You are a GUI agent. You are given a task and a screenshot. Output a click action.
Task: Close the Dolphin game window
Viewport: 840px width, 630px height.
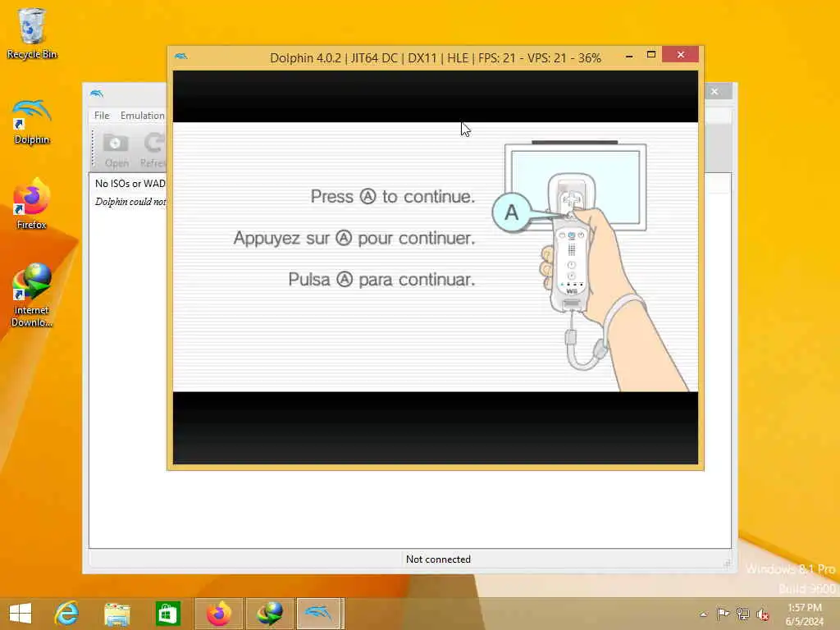(680, 55)
